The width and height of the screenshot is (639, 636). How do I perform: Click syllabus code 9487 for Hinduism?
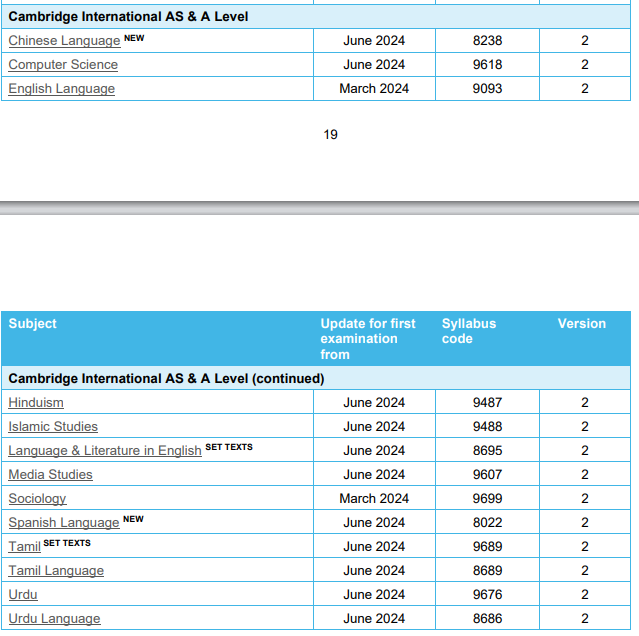point(487,403)
